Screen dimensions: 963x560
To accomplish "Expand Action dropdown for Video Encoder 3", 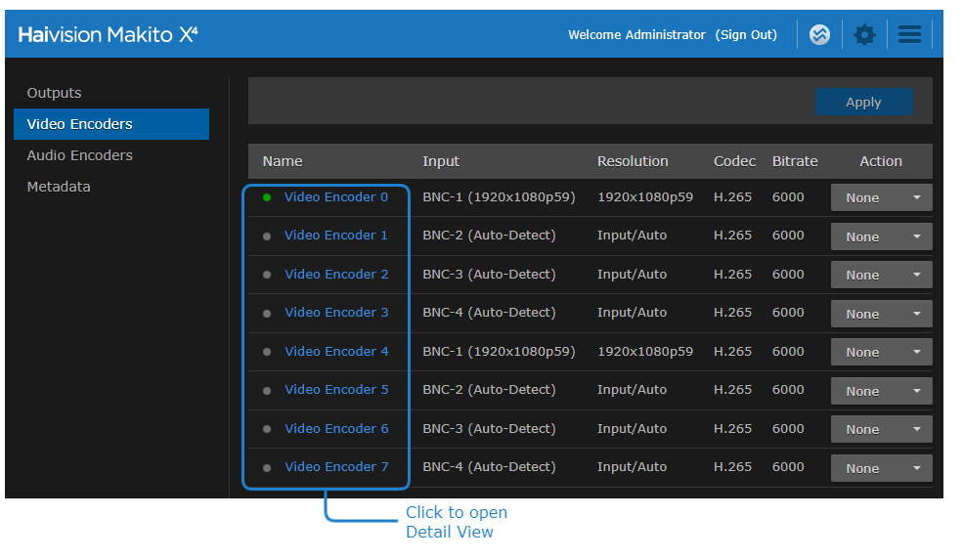I will click(x=881, y=314).
